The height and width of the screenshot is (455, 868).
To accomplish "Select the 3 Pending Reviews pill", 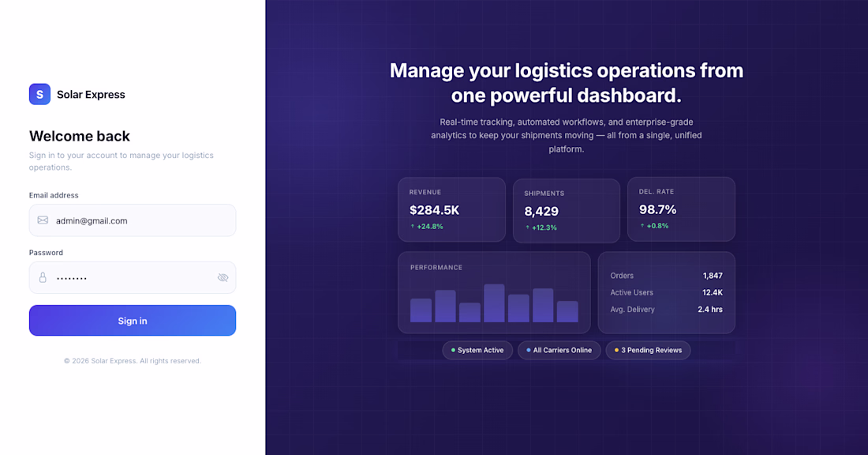I will pos(648,350).
